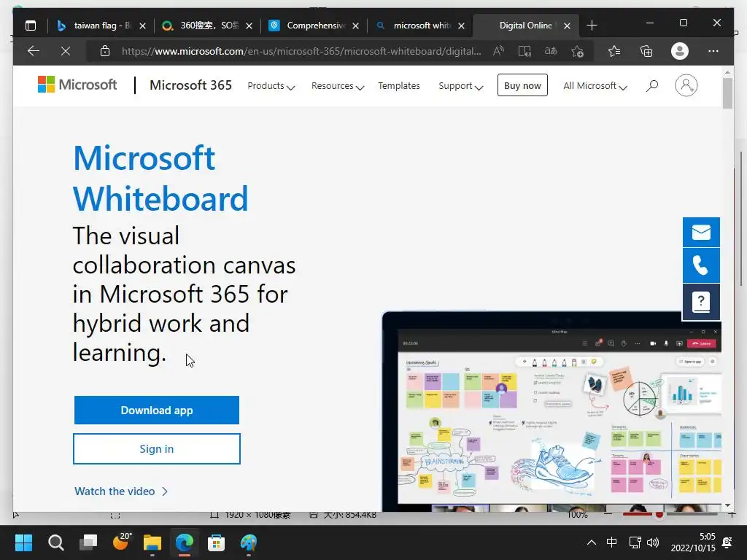747x560 pixels.
Task: Stop loading the page
Action: click(x=66, y=51)
